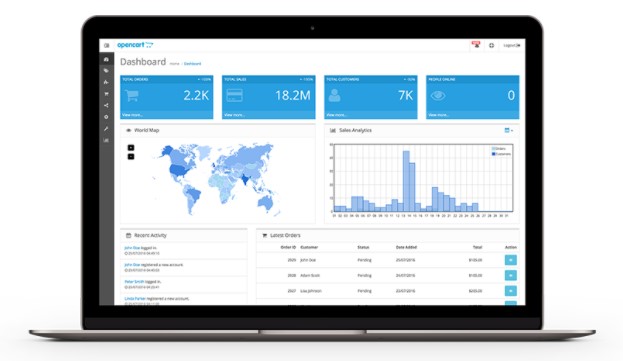View order 2028 for Adam Scott
This screenshot has height=361, width=623.
tap(511, 275)
